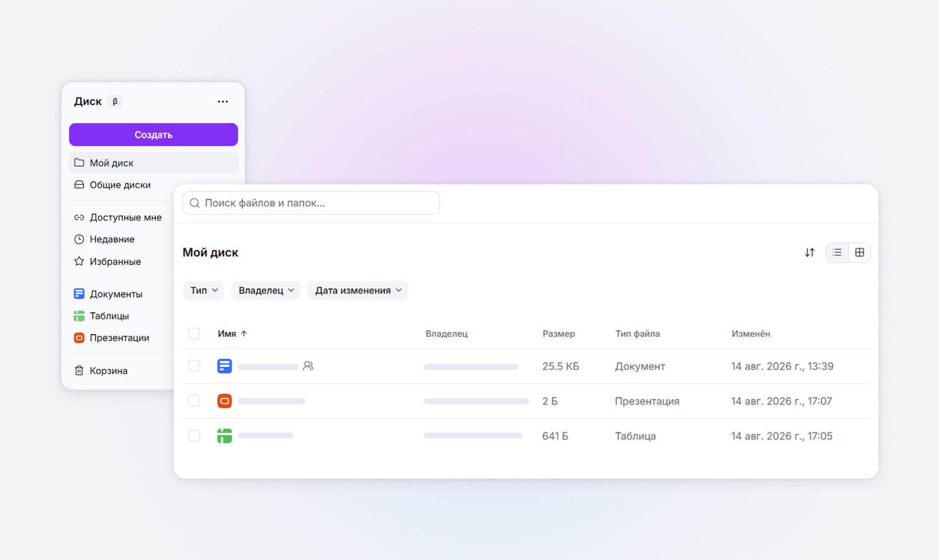This screenshot has width=939, height=560.
Task: Tick the checkbox for the Таблица row
Action: (x=194, y=435)
